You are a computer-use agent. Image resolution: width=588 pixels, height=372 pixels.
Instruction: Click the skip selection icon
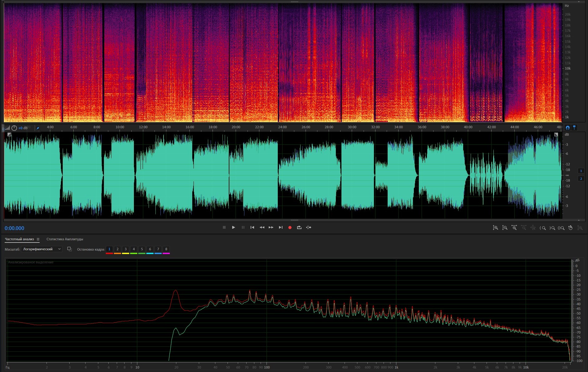point(309,228)
